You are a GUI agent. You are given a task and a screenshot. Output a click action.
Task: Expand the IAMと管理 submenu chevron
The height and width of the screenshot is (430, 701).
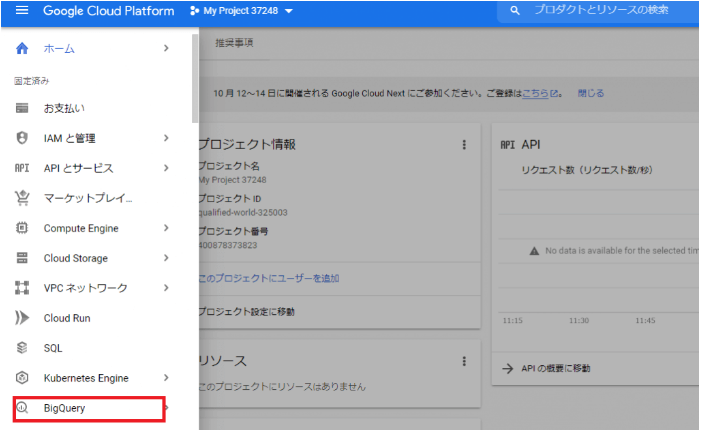point(166,138)
